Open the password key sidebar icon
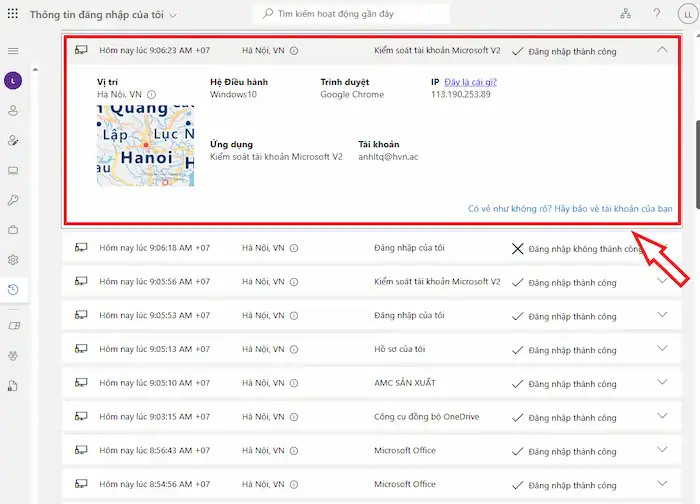 (13, 200)
